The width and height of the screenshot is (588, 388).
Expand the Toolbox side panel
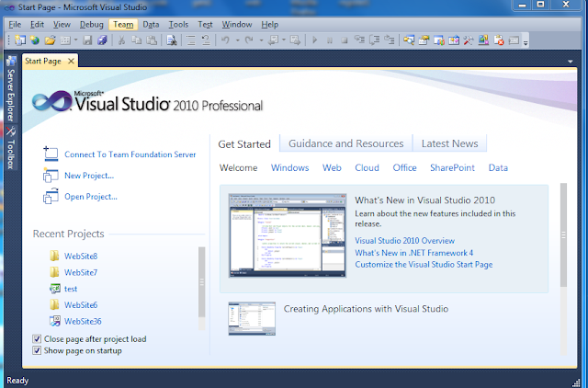11,148
